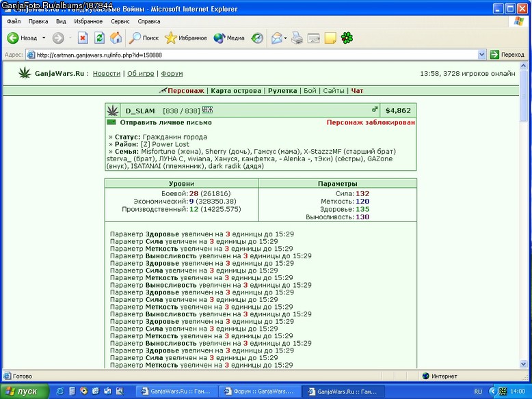Click the Refresh page icon
532x399 pixels.
tap(99, 38)
